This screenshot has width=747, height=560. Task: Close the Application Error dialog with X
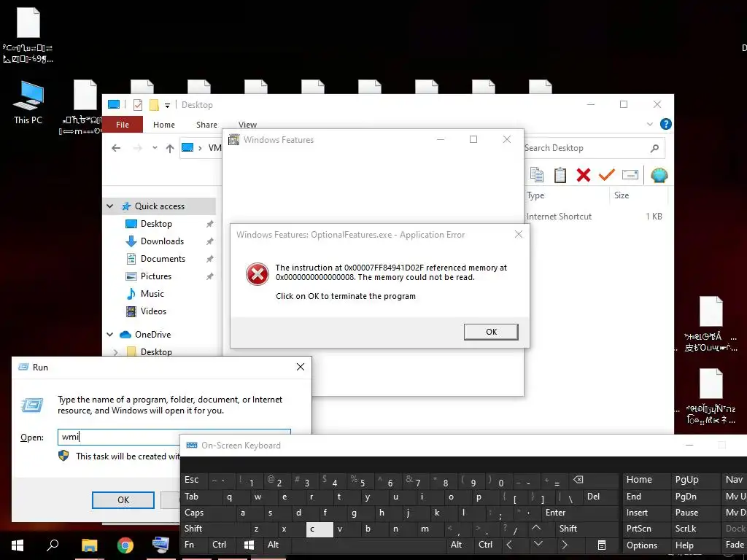pyautogui.click(x=519, y=234)
